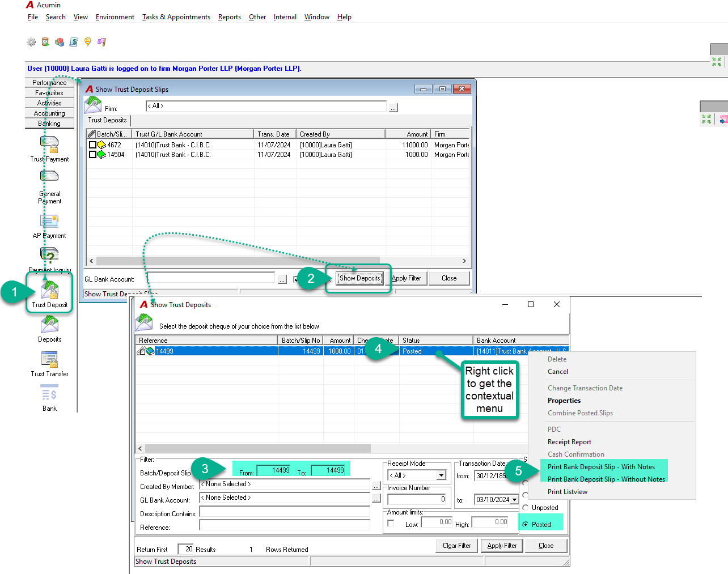
Task: Enable the Amount limits checkbox
Action: click(x=391, y=524)
